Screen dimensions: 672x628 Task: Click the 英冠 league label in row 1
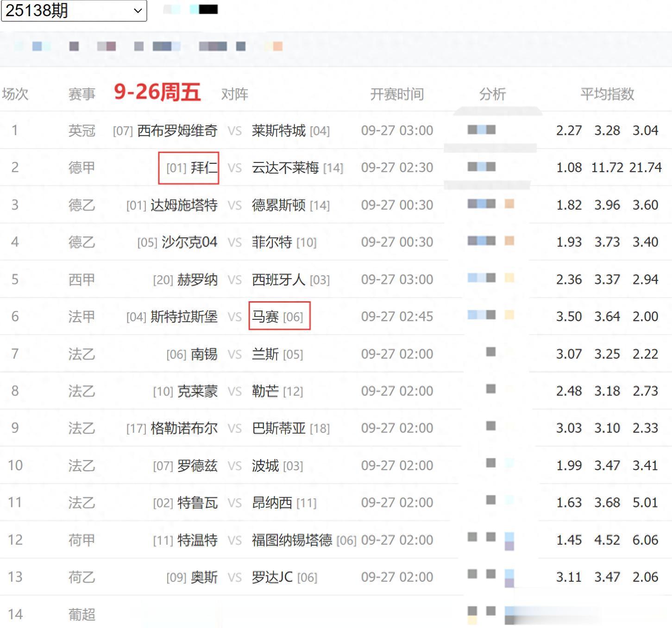click(82, 131)
